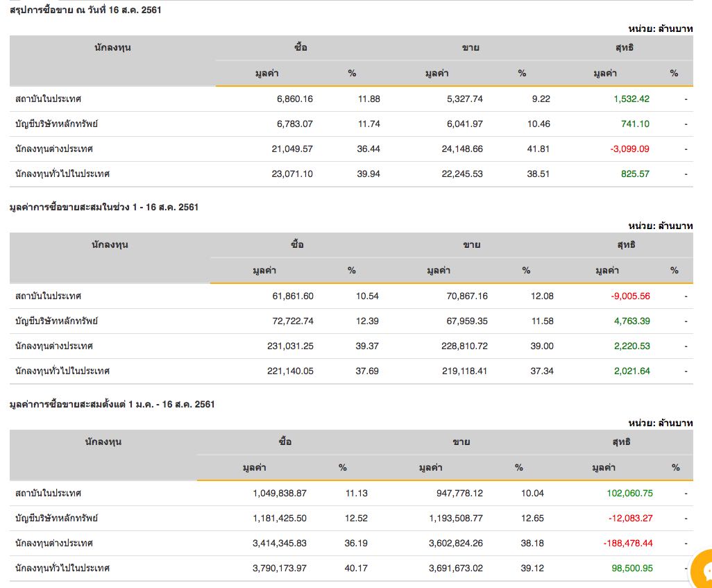Click the sell percentage 41.81
Image resolution: width=712 pixels, height=588 pixels.
(x=539, y=149)
